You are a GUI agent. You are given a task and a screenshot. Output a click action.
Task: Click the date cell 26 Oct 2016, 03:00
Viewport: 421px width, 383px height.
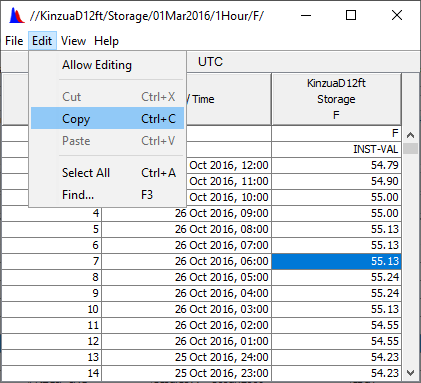point(186,309)
